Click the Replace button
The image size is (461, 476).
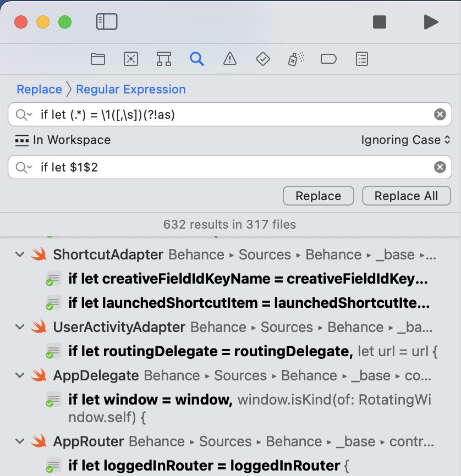click(318, 196)
